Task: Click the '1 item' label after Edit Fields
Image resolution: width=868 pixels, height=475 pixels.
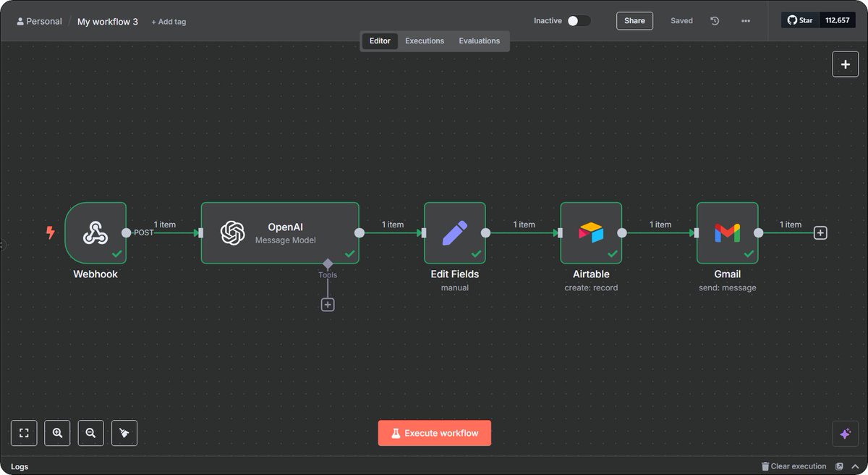Action: click(x=524, y=224)
